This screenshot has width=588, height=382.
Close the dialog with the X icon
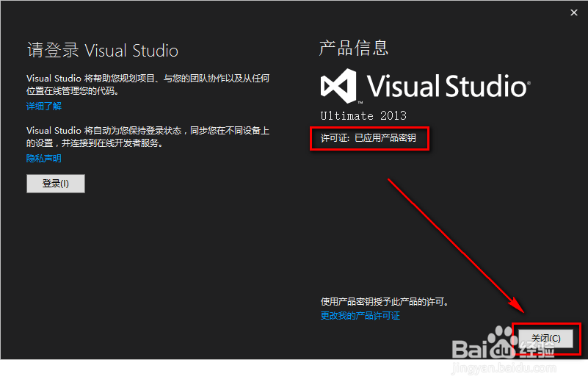pos(574,12)
